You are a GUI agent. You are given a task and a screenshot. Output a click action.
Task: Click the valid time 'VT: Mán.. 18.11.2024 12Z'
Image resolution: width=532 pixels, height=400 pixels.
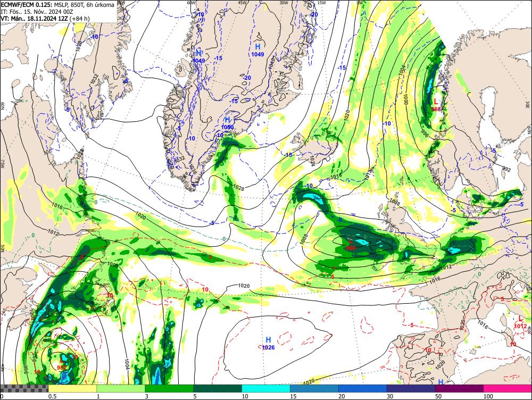click(x=34, y=18)
